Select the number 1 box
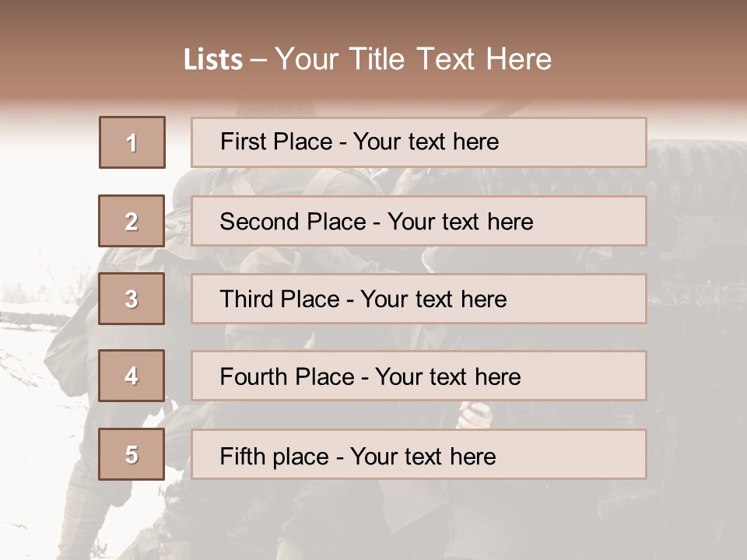This screenshot has width=747, height=560. (132, 142)
